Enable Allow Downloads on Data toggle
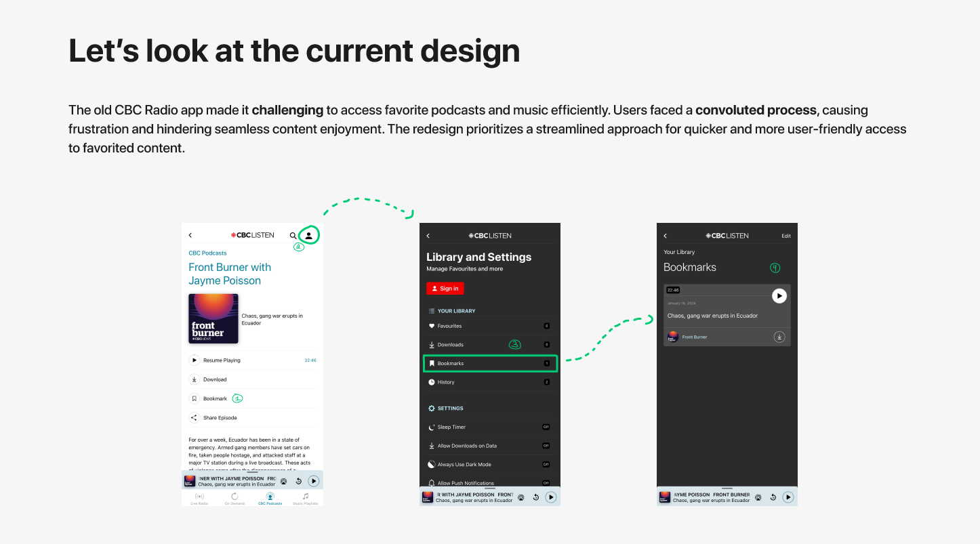 coord(546,446)
